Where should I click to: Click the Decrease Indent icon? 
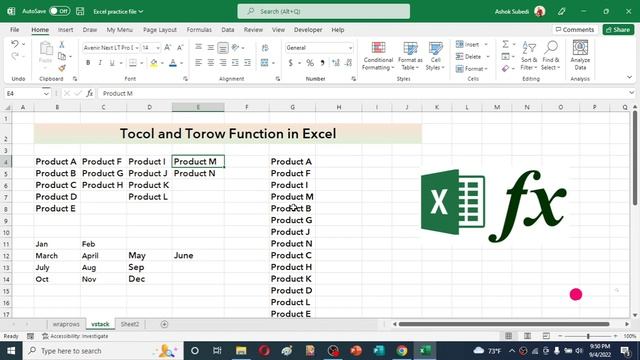pos(235,63)
